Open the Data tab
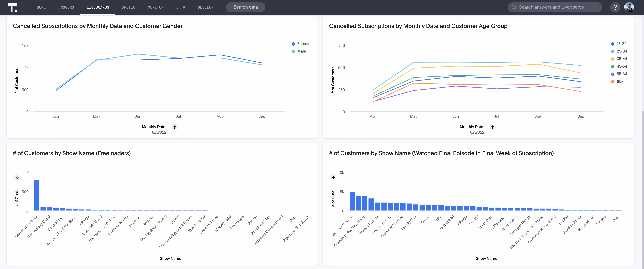The width and height of the screenshot is (644, 269). 180,7
